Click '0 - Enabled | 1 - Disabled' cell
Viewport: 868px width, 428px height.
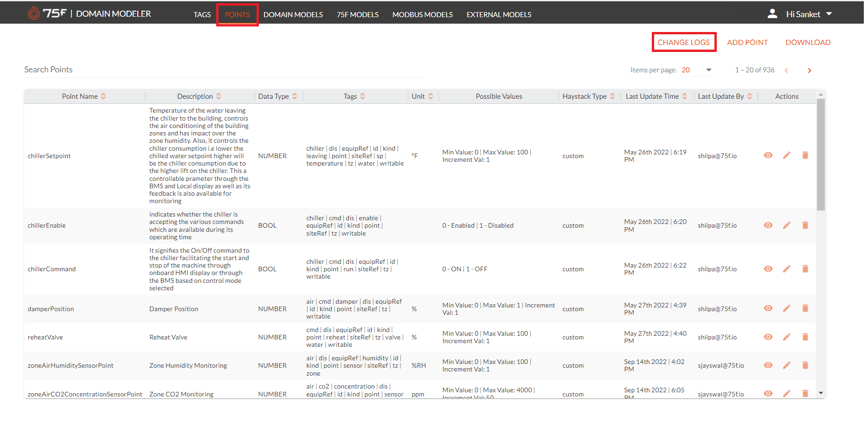478,225
